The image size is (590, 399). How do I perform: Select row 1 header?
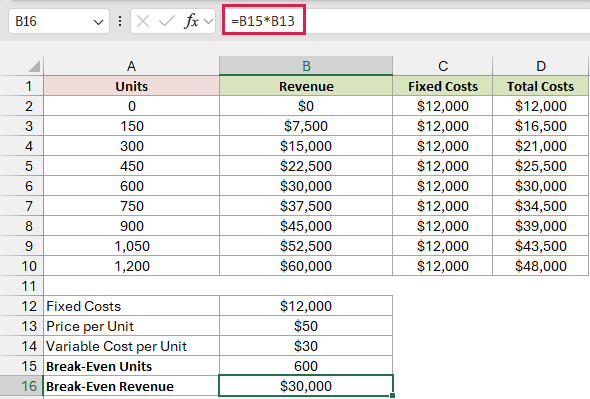[22, 86]
